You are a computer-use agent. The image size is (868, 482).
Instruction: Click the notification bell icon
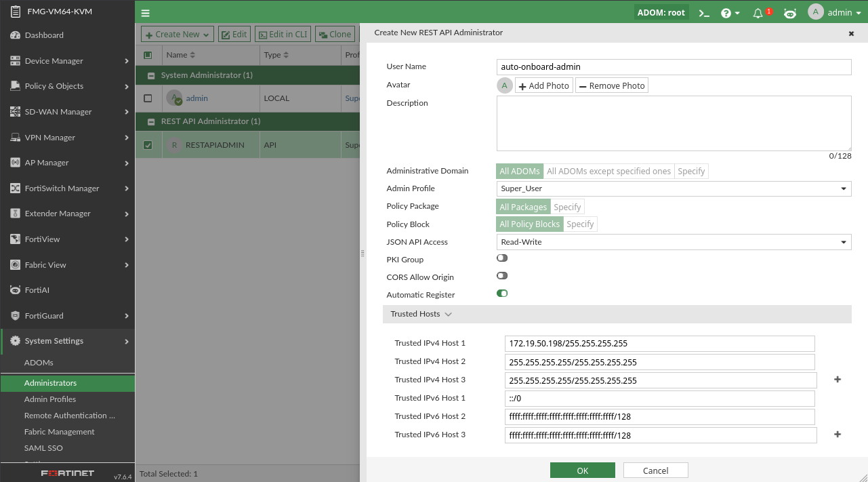click(x=758, y=13)
